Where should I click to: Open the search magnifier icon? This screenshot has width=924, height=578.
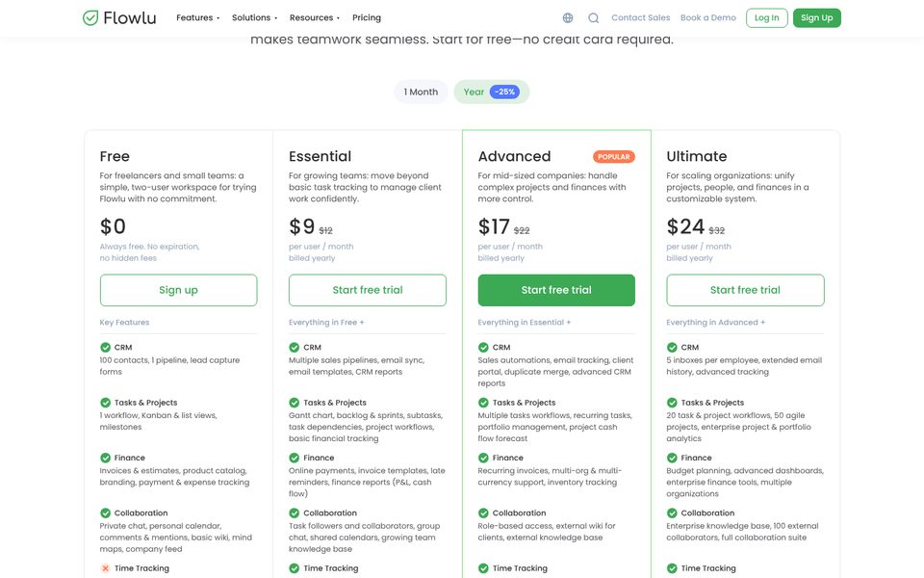tap(594, 17)
